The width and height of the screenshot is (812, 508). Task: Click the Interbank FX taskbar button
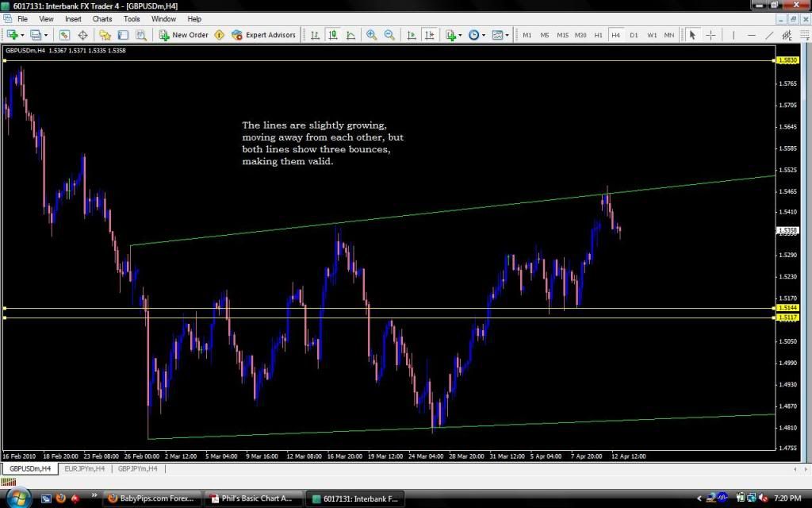[354, 498]
